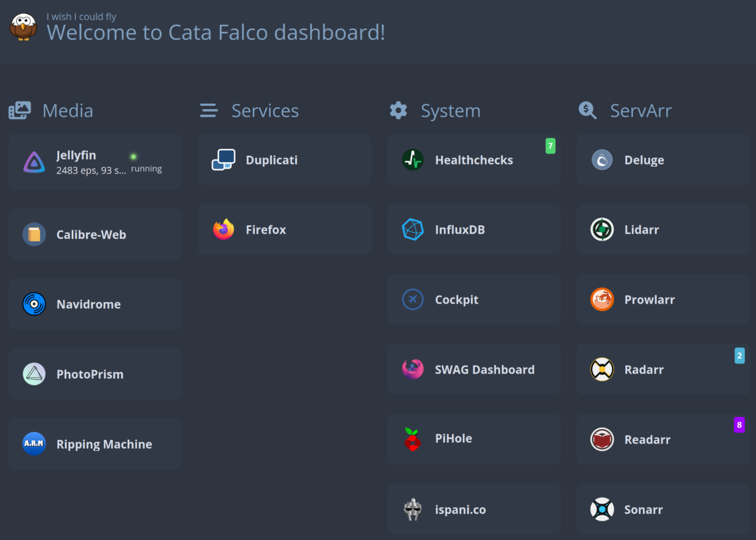Click the Media section heading
The image size is (756, 540).
tap(68, 110)
